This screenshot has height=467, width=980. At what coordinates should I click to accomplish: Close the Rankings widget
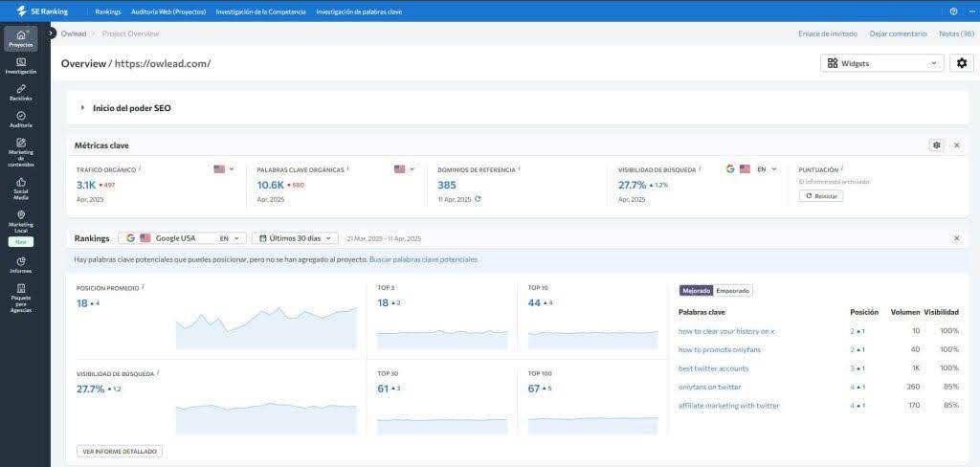pyautogui.click(x=957, y=238)
